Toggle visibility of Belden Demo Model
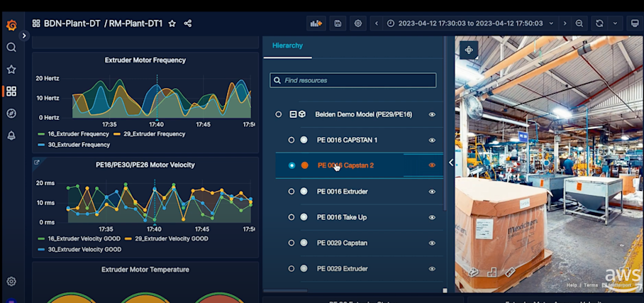644x303 pixels. (x=432, y=114)
